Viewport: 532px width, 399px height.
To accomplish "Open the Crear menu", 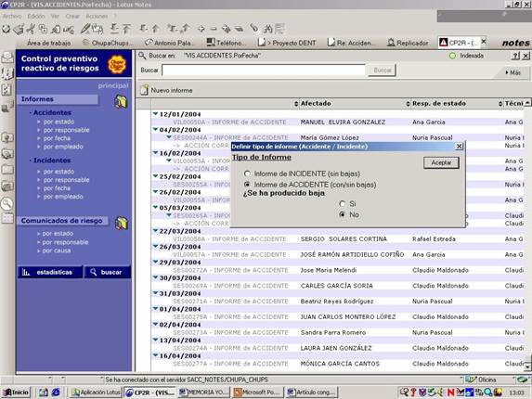I will [72, 16].
